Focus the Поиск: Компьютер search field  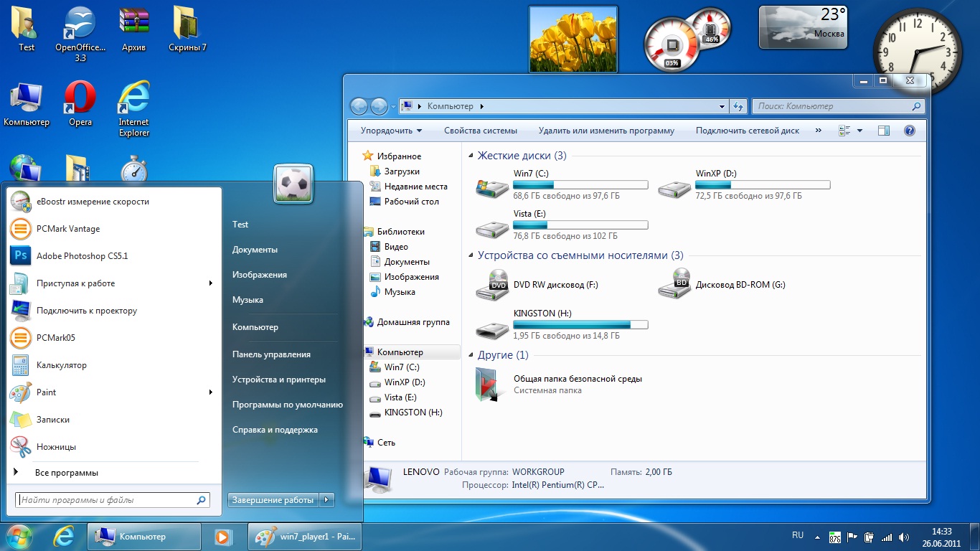pyautogui.click(x=837, y=106)
